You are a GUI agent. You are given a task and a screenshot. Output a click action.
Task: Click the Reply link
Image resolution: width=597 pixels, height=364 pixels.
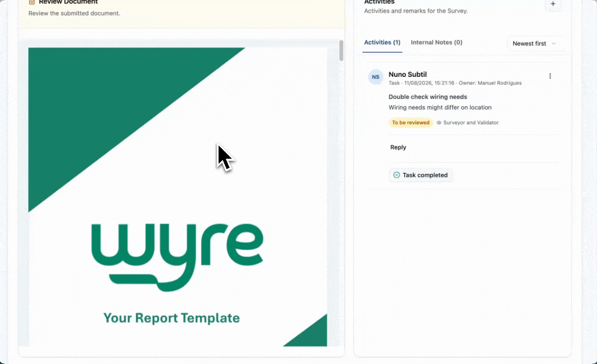398,147
